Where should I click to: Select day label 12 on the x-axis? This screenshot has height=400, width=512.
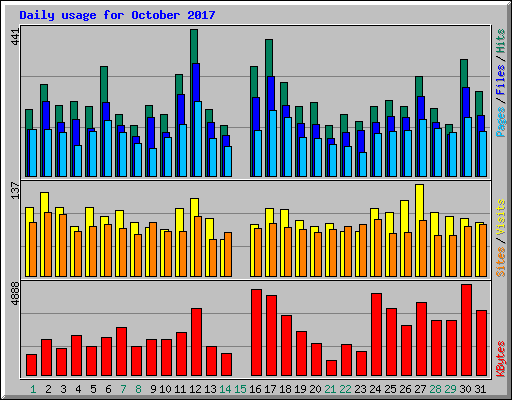[195, 389]
